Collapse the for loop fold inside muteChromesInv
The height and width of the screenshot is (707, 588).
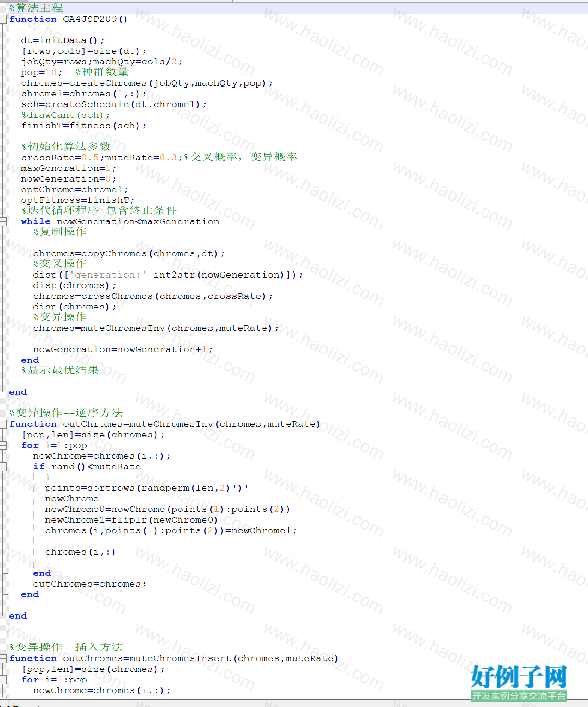point(3,445)
